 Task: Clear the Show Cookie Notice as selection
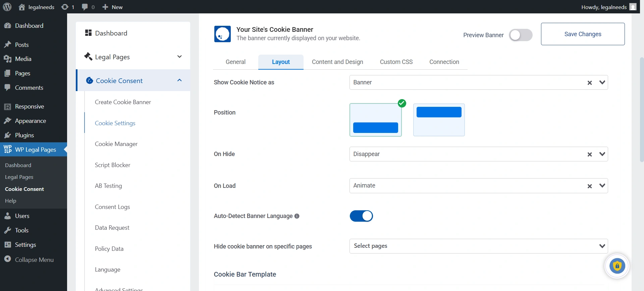tap(589, 83)
